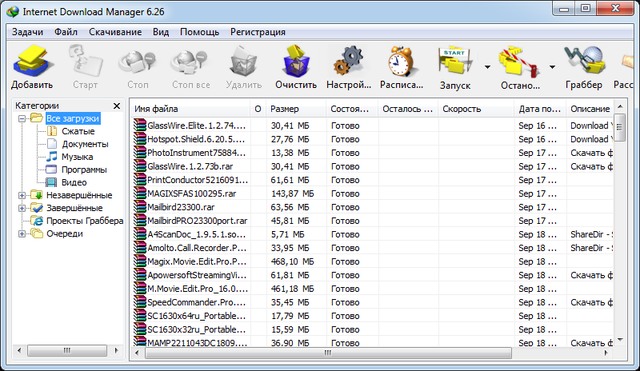Viewport: 640px width, 371px height.
Task: Open the Помощь menu
Action: [200, 32]
